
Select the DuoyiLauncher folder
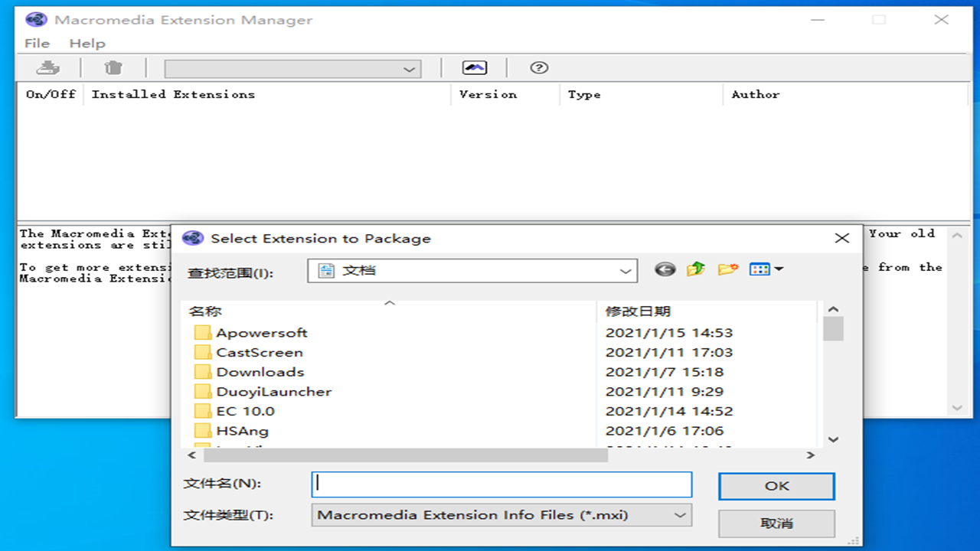point(263,392)
